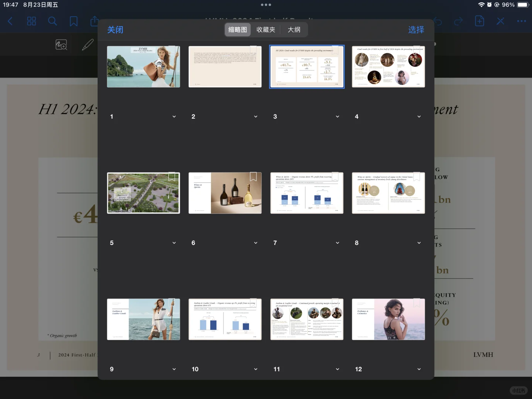Go back using the top-left chevron
The image size is (532, 399).
click(x=10, y=21)
